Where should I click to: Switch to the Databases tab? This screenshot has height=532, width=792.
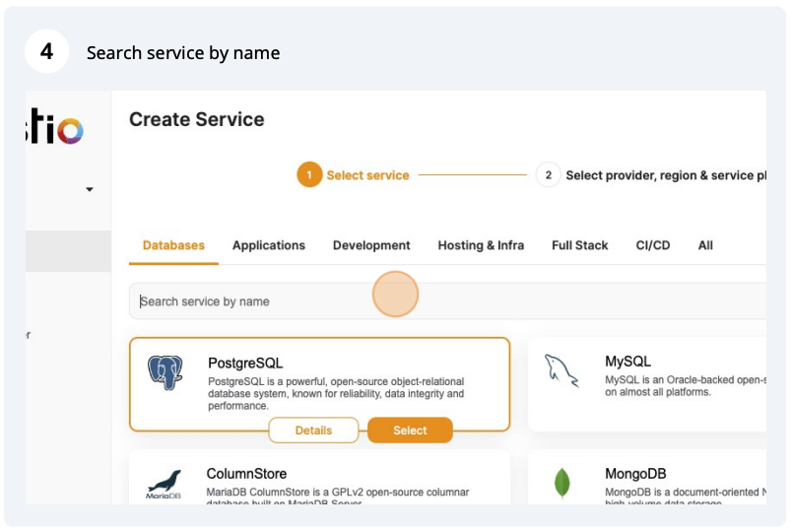click(x=173, y=245)
